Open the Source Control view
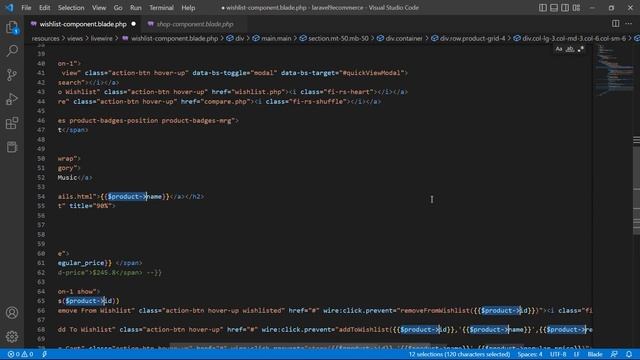 (x=12, y=75)
